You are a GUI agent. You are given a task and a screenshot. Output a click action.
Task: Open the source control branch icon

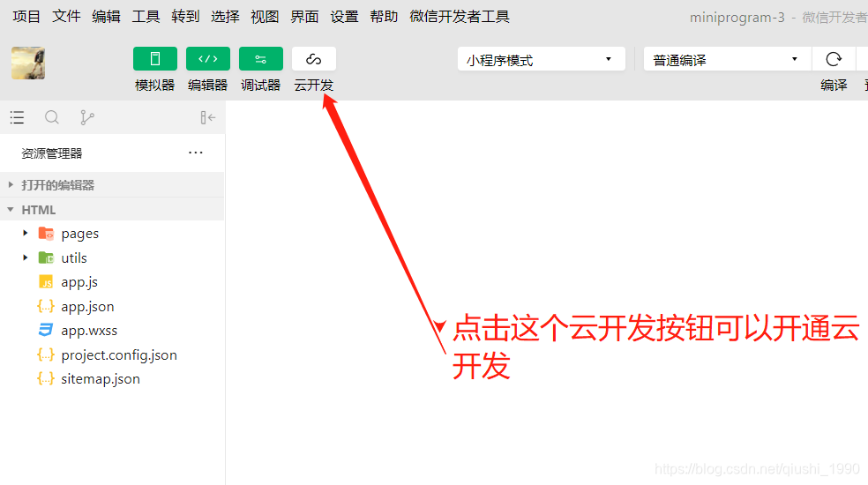(x=87, y=117)
